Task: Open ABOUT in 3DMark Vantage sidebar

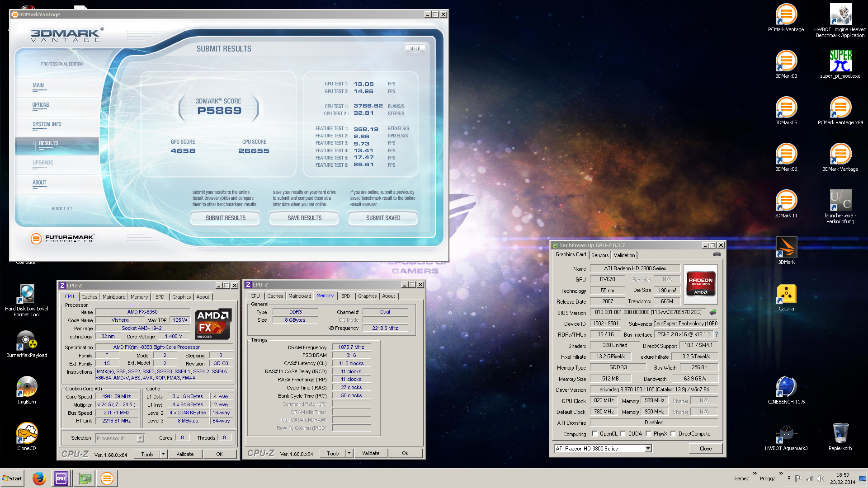Action: click(39, 183)
